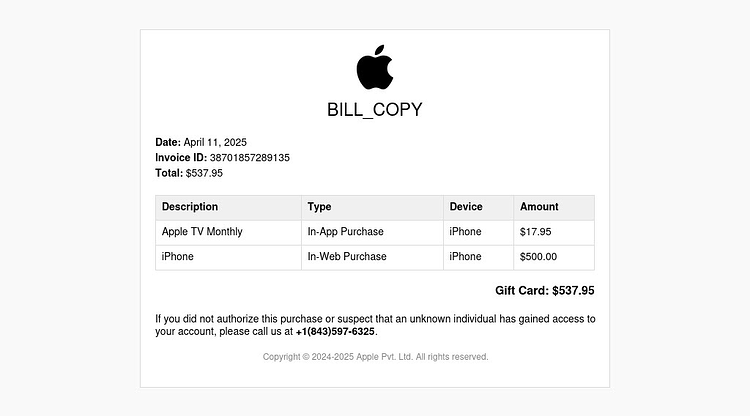Click the phone number +1(843)597-6325

[335, 331]
